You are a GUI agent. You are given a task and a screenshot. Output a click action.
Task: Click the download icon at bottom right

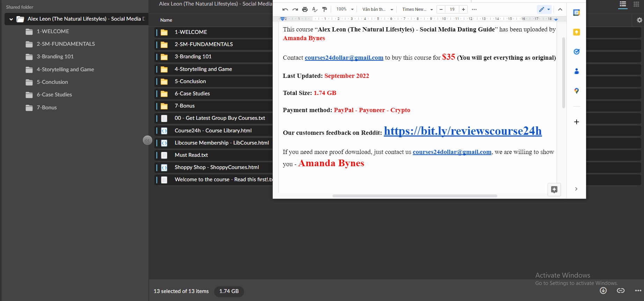pyautogui.click(x=603, y=291)
